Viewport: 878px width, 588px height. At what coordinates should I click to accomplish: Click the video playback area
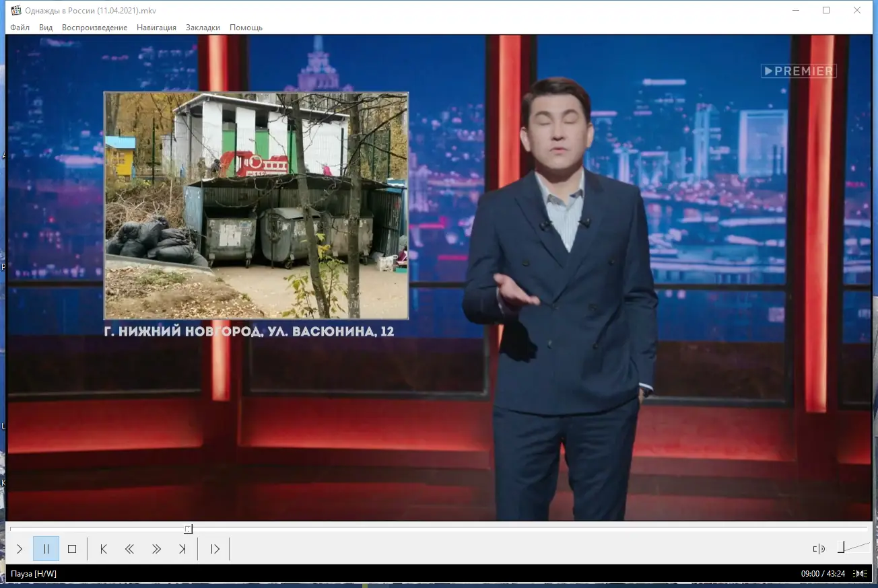click(438, 278)
